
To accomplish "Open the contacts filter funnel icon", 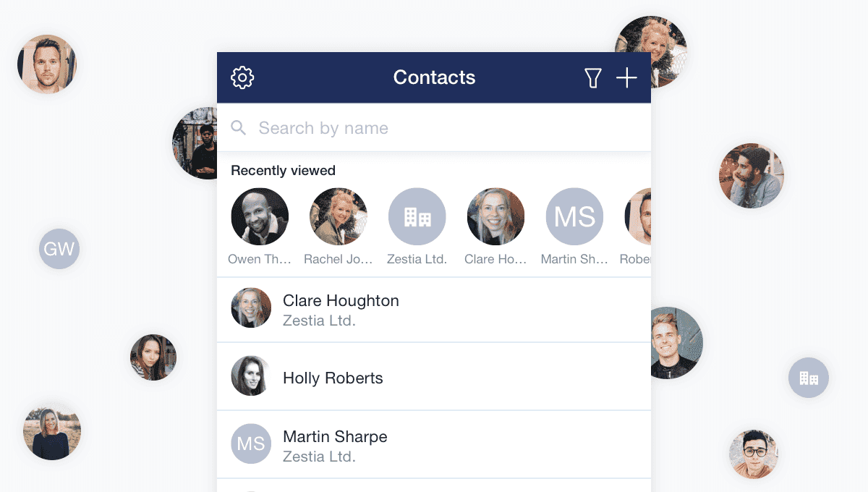I will [593, 78].
